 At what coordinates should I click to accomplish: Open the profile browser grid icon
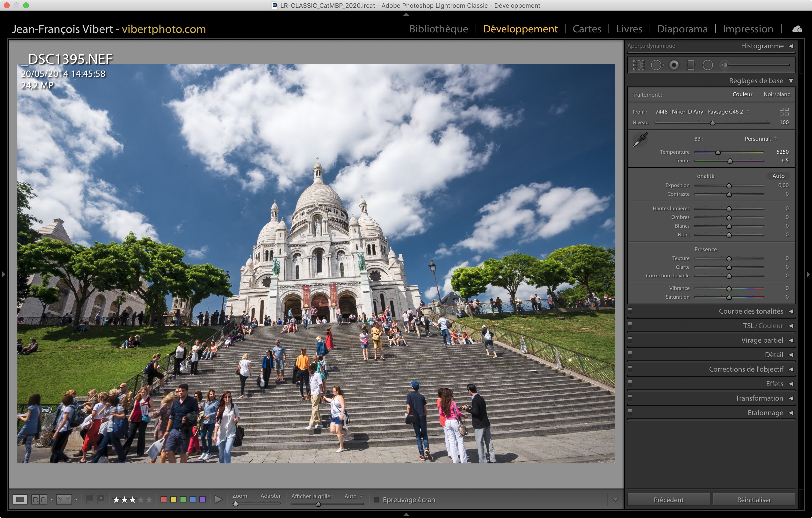[x=784, y=112]
